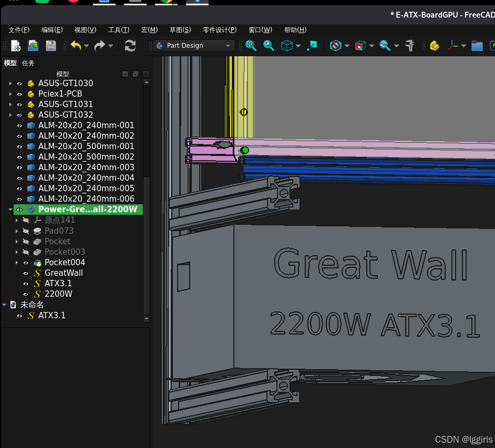Screen dimensions: 495x448
Task: Click the sync view icon
Action: click(x=385, y=46)
